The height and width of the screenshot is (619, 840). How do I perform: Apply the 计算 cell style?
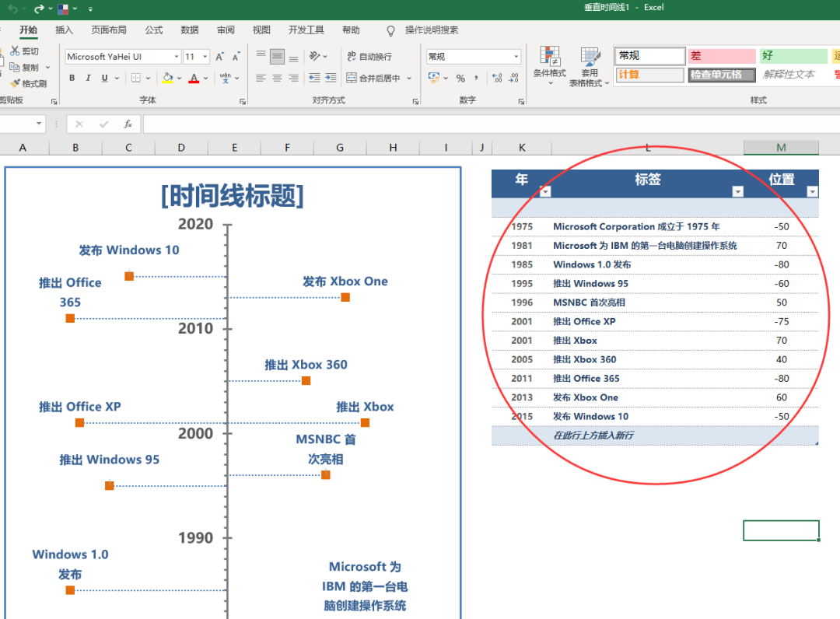[649, 75]
